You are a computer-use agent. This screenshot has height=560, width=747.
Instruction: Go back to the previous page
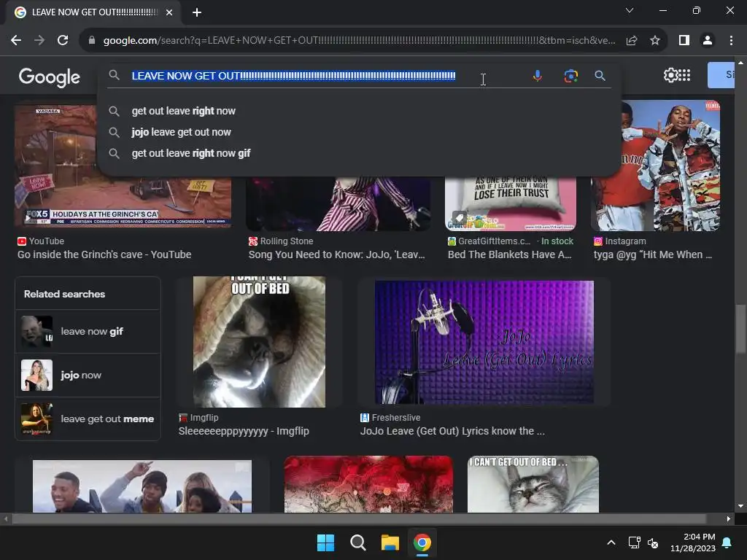[x=16, y=41]
